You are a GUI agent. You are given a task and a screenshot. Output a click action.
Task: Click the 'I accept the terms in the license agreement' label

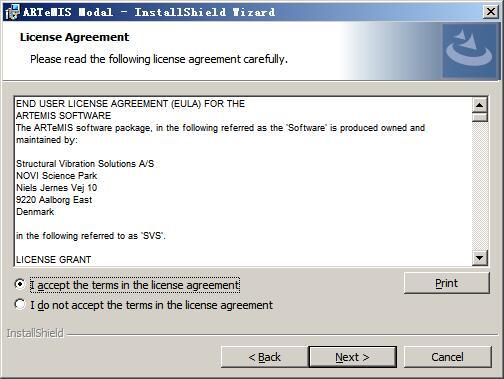click(x=135, y=285)
